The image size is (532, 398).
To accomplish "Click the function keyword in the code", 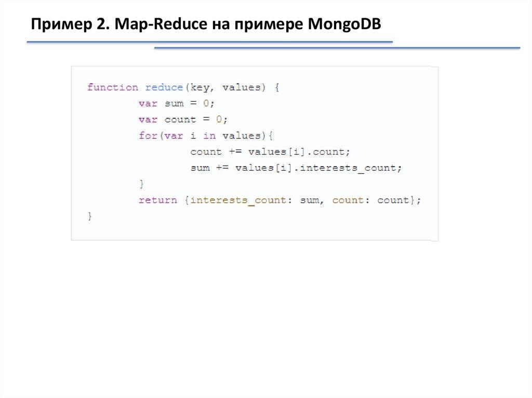I will click(x=113, y=87).
